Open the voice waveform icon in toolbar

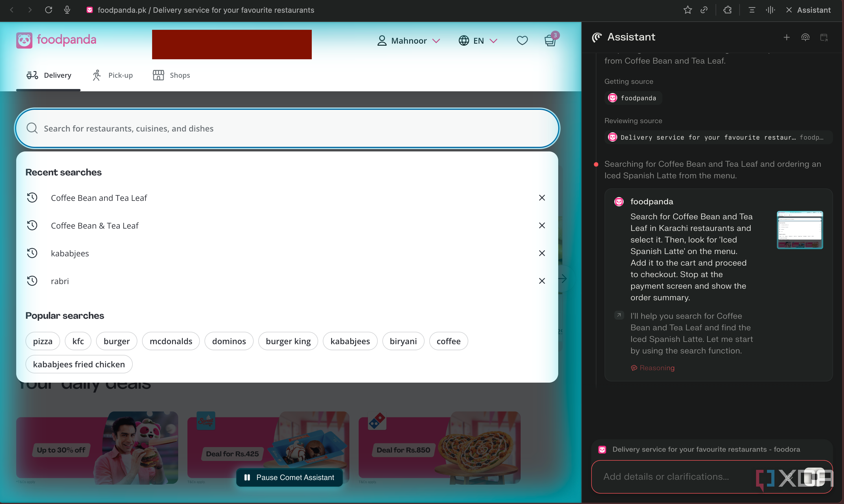click(770, 10)
